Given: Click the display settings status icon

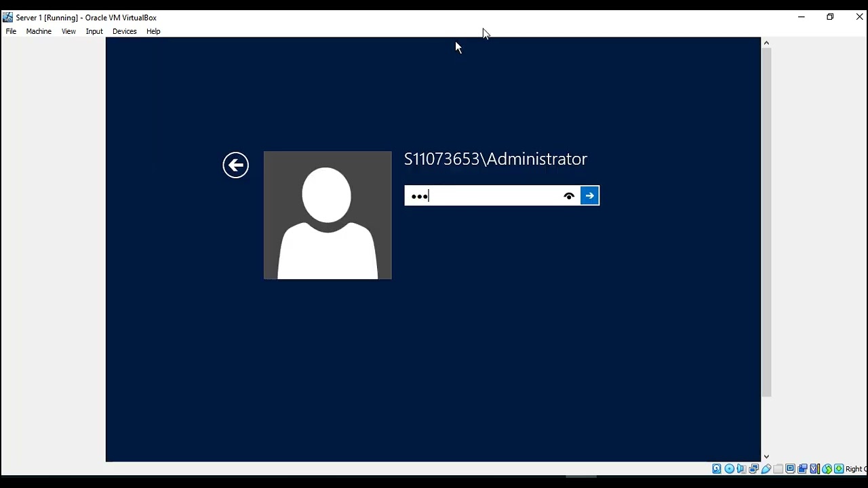Looking at the screenshot, I should pos(790,468).
